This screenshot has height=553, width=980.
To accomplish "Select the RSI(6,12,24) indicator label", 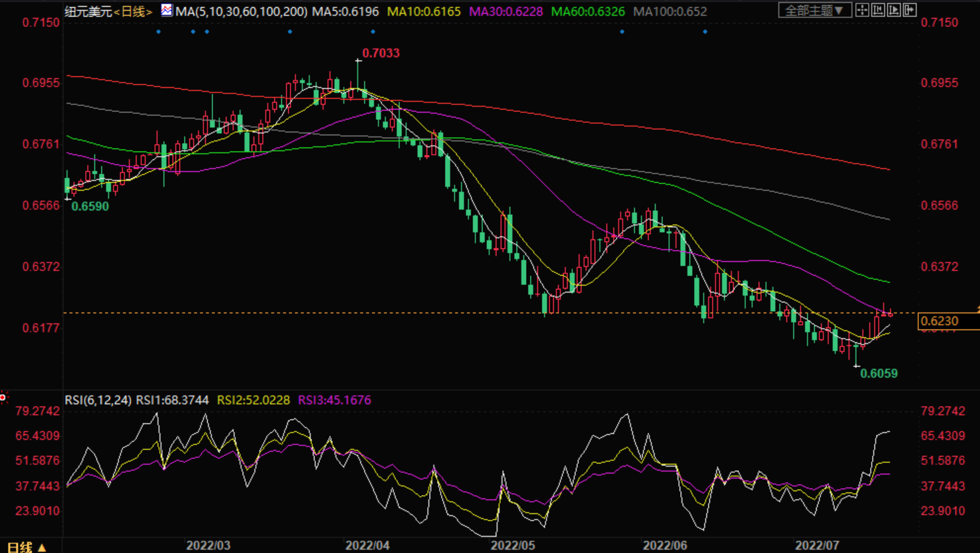I will 98,400.
